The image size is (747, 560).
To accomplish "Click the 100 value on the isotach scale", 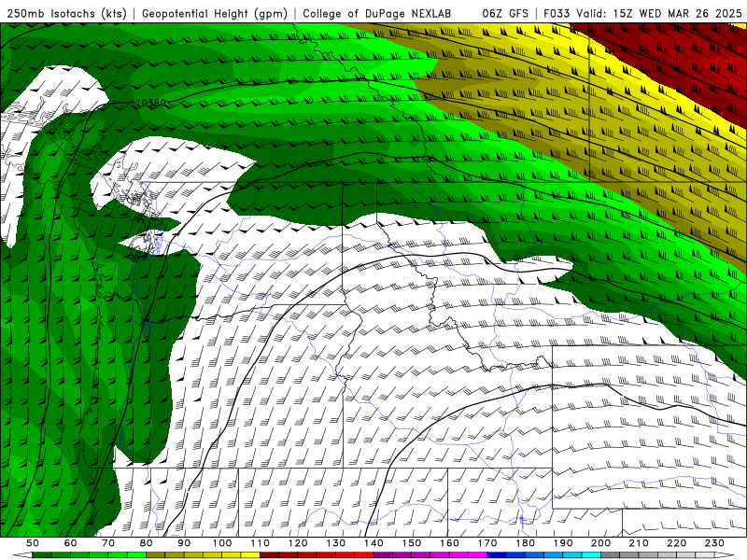I will click(x=222, y=543).
